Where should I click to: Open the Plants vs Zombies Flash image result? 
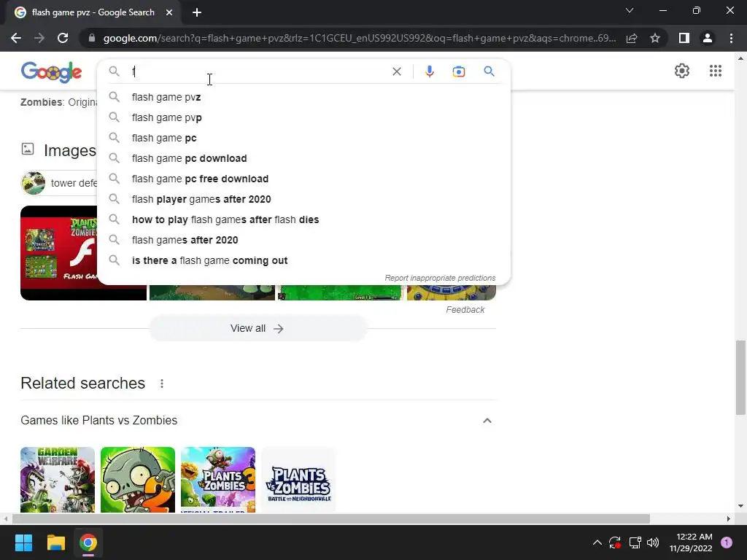59,253
